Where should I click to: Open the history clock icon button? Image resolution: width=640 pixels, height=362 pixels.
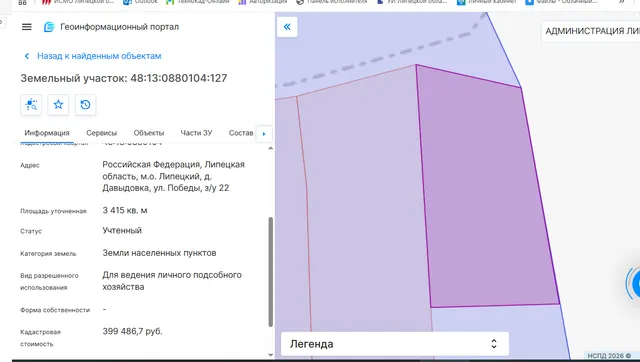click(85, 105)
